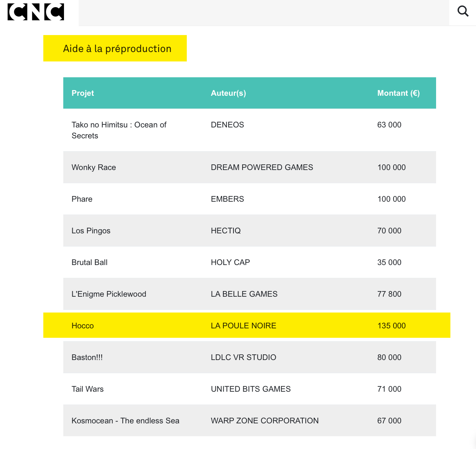This screenshot has height=449, width=476.
Task: Select the Wonky Race project name
Action: (x=94, y=167)
